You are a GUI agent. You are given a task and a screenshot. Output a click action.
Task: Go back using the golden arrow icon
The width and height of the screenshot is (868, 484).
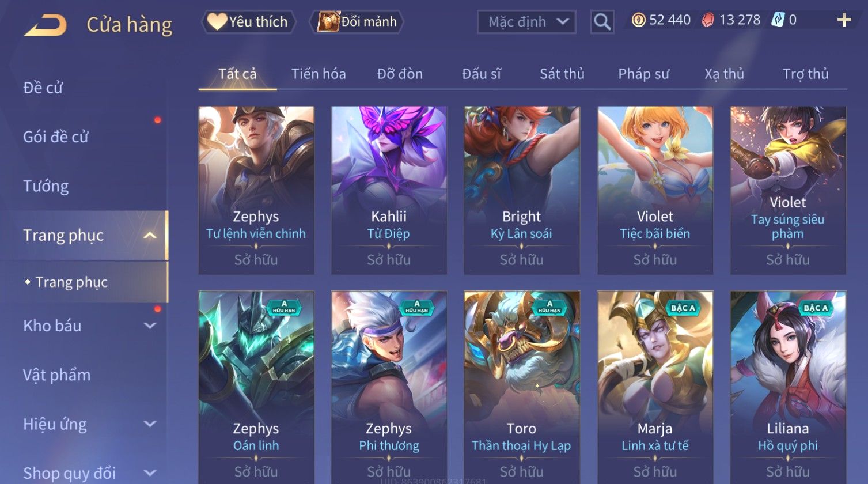45,25
